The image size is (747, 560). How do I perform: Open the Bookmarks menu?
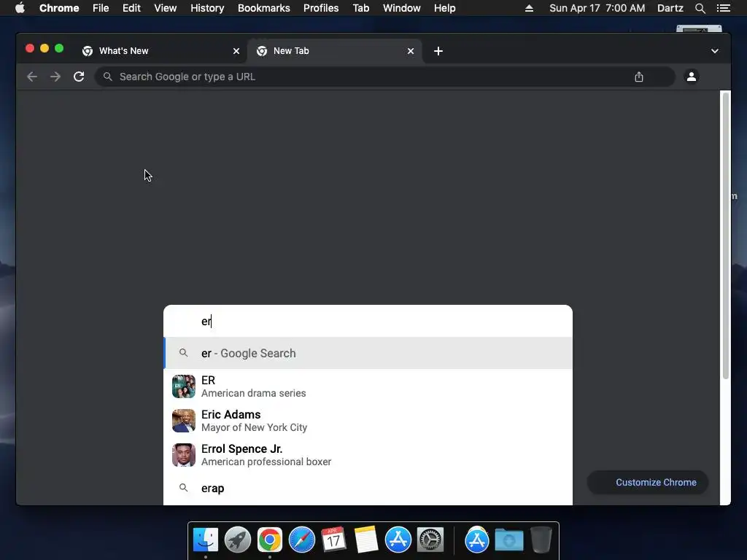264,8
